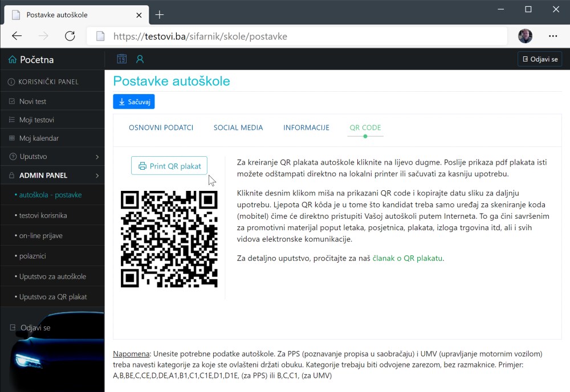Click the printer icon in Print QR plakat
570x392 pixels.
tap(142, 166)
